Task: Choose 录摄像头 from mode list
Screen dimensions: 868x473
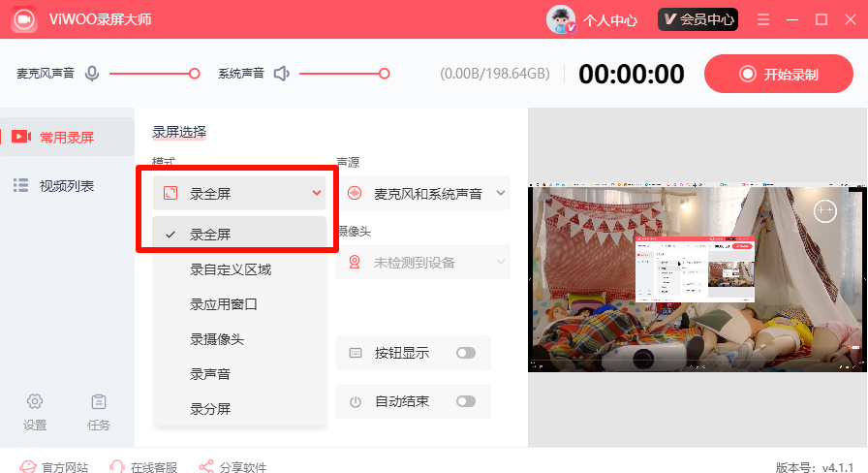Action: pos(217,339)
